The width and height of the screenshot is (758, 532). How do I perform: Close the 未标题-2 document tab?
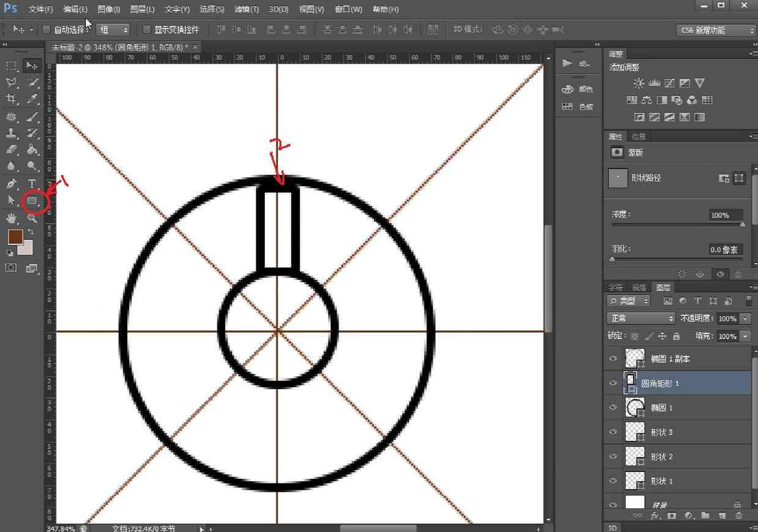pos(196,47)
